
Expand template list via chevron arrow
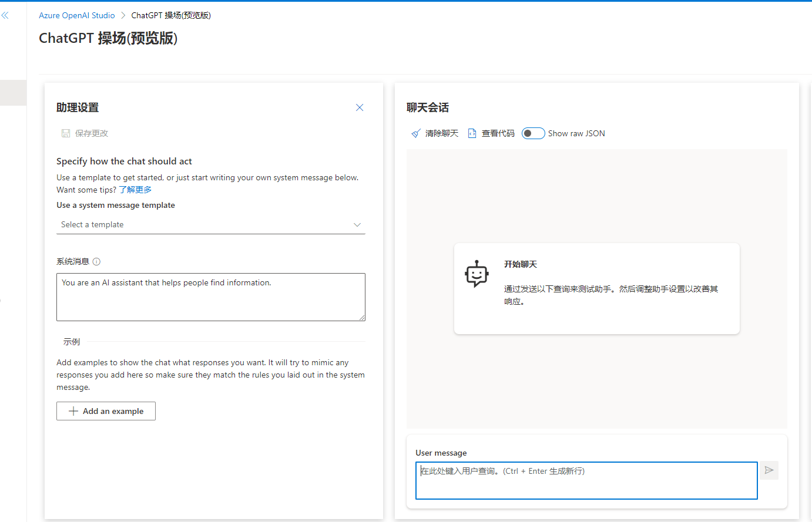tap(357, 225)
